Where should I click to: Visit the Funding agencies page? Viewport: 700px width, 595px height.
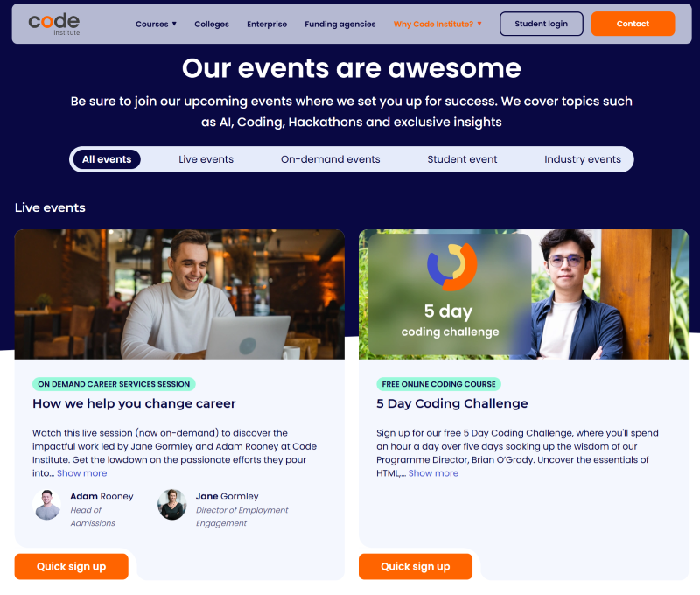coord(340,24)
